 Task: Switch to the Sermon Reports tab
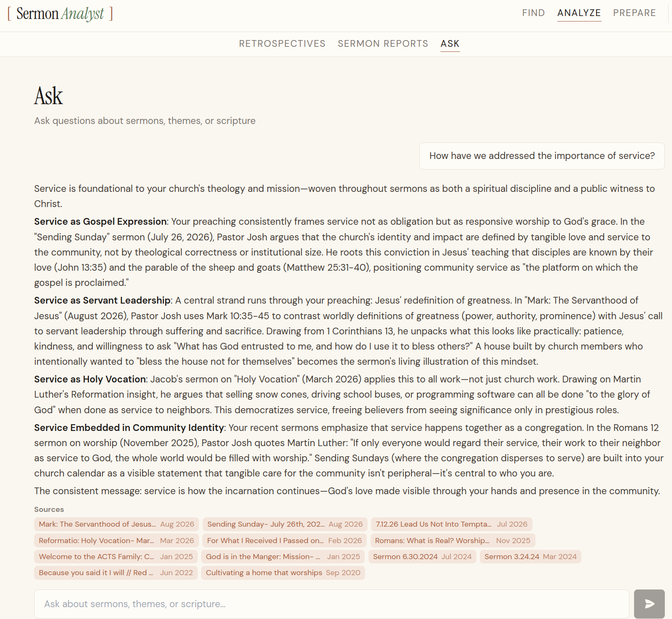(x=383, y=44)
